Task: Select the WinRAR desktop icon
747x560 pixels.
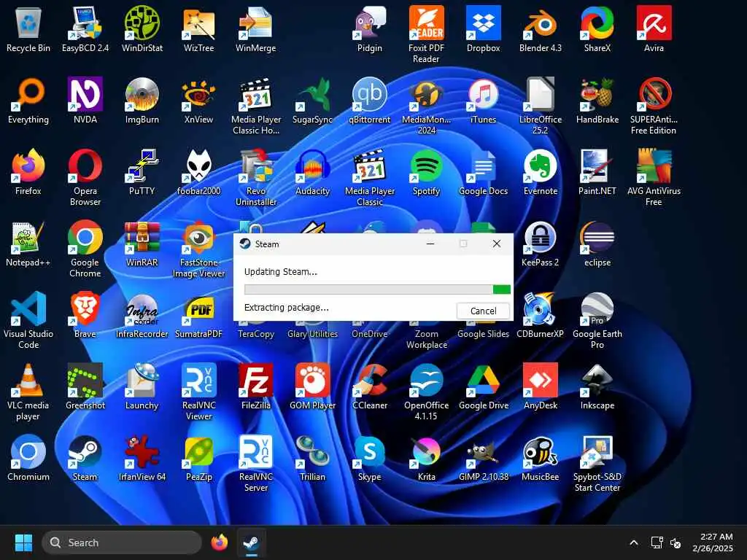Action: (142, 244)
